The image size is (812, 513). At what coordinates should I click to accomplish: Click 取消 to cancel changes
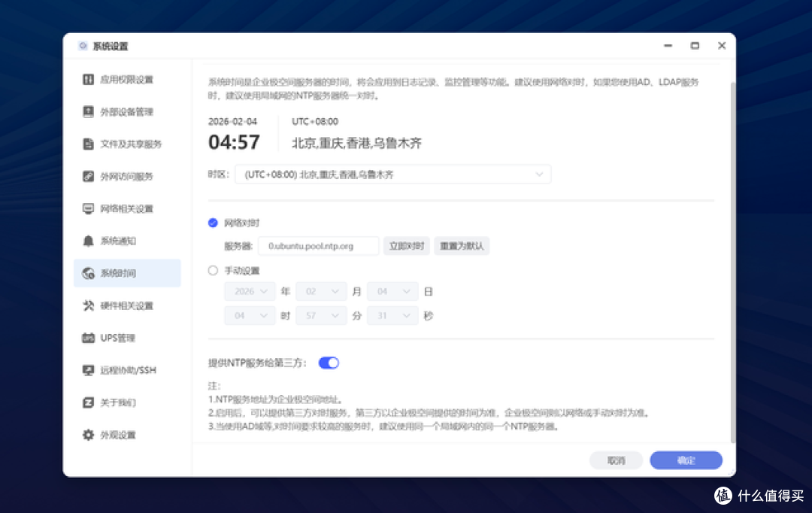coord(617,460)
